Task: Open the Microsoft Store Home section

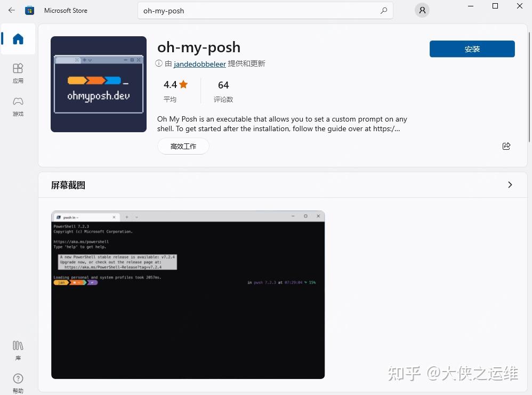Action: coord(18,39)
